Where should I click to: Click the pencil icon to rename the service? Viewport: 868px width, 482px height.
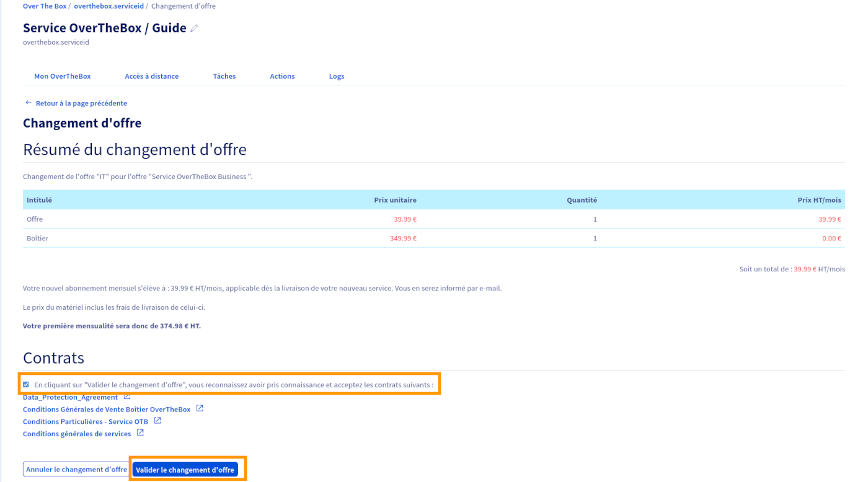click(x=194, y=28)
